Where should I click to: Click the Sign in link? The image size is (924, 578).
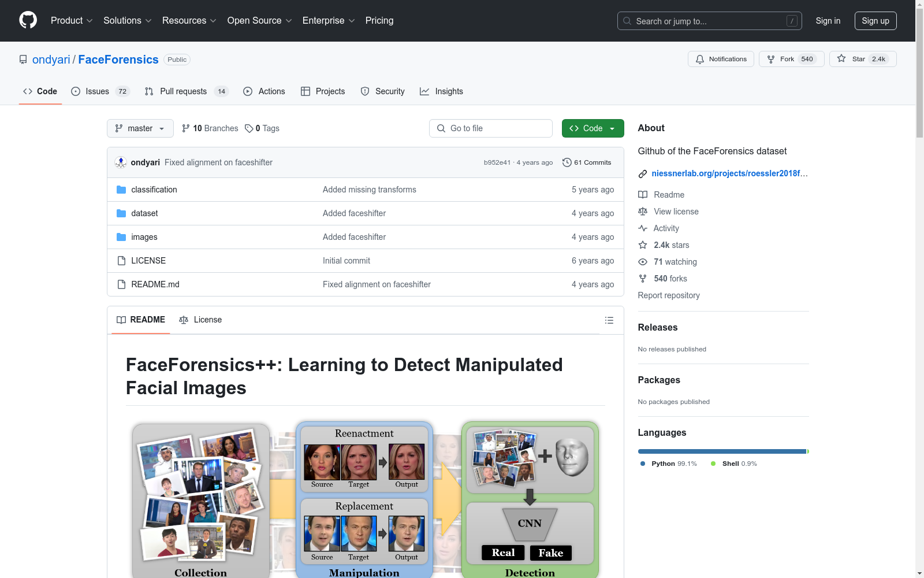828,21
